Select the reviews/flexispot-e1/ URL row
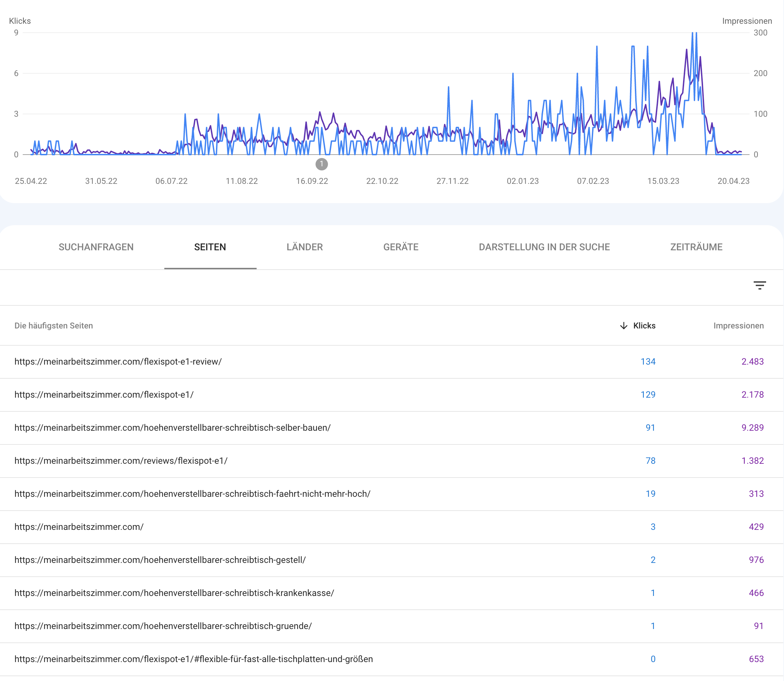The image size is (784, 681). [392, 461]
